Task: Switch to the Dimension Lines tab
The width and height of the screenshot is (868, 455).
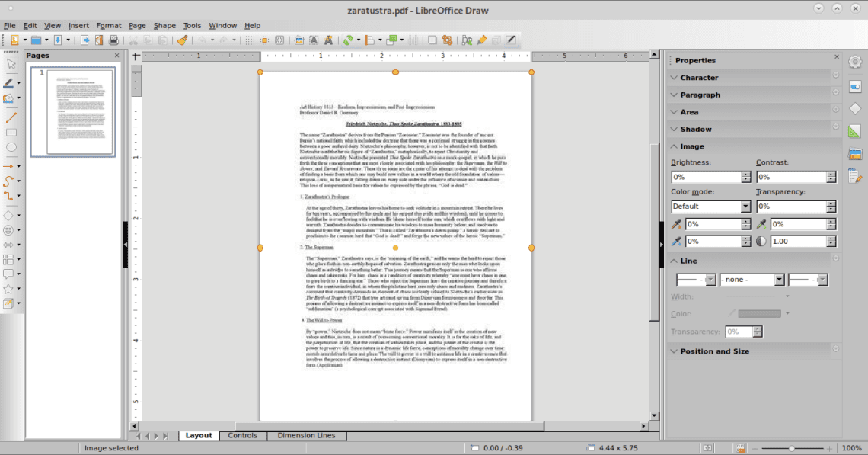Action: (306, 436)
